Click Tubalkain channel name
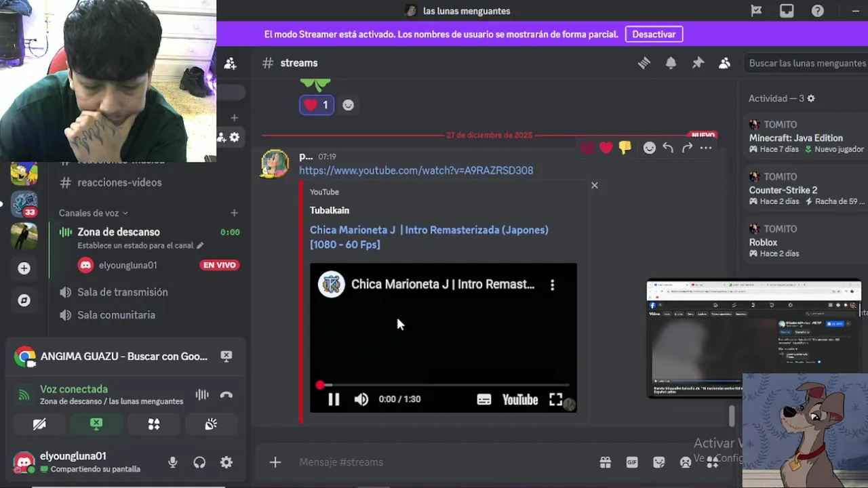 [330, 210]
